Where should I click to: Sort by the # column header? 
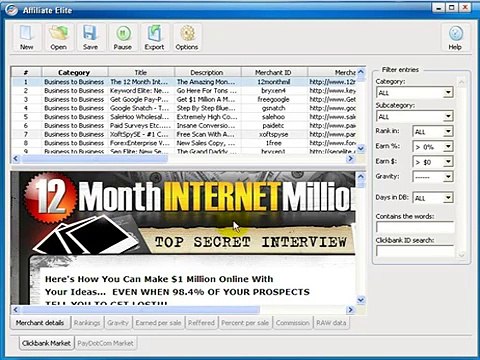[26, 72]
